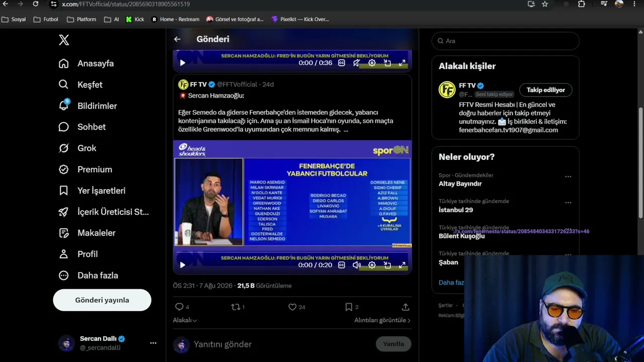Unmute the 0:36 video
The height and width of the screenshot is (362, 644).
point(356,63)
